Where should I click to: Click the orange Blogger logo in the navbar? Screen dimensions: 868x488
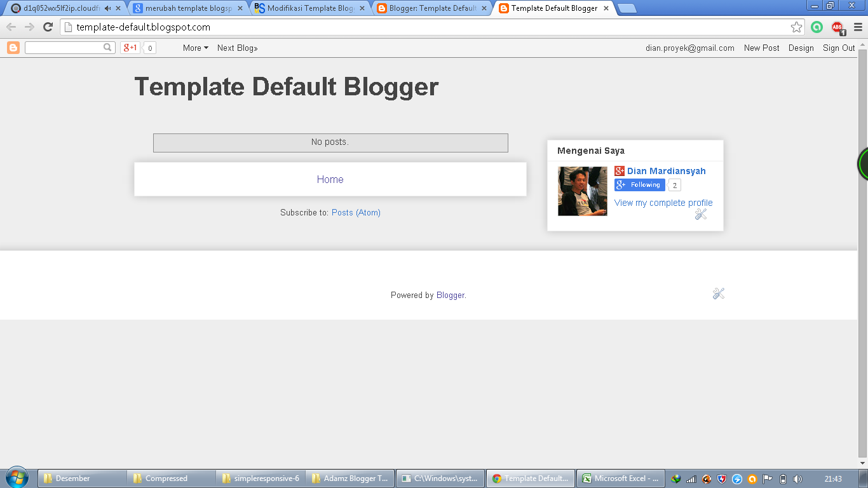pos(13,48)
